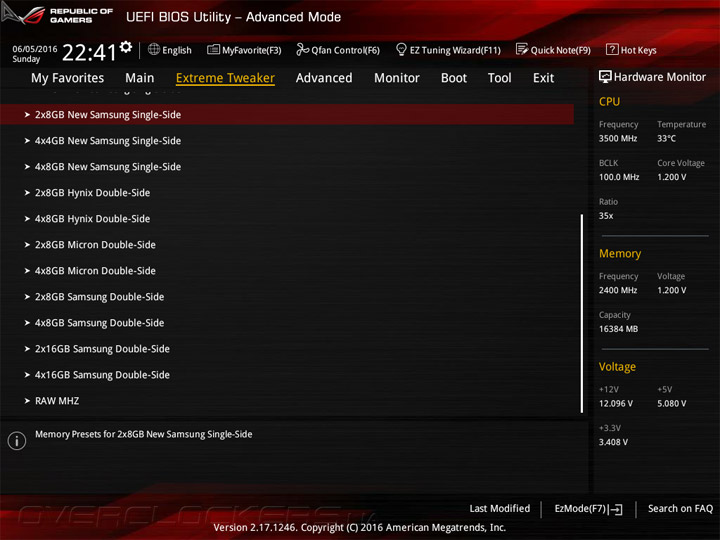Click Memory Presets help description text

[144, 434]
